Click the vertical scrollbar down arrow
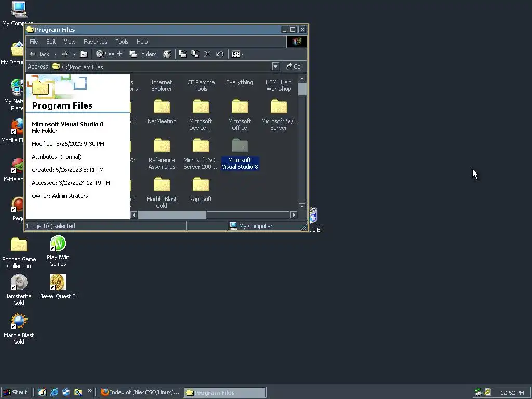Image resolution: width=532 pixels, height=399 pixels. [302, 206]
